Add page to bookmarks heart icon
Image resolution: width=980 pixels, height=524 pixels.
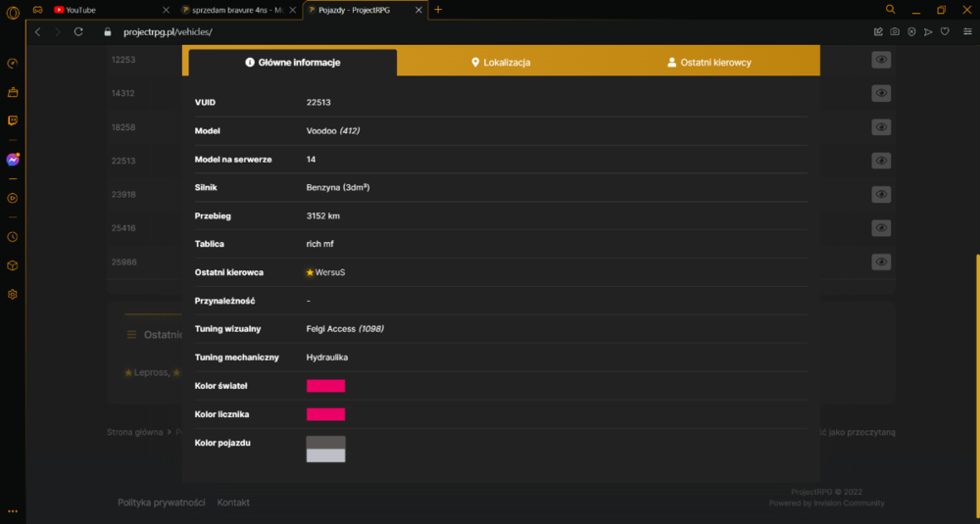945,32
